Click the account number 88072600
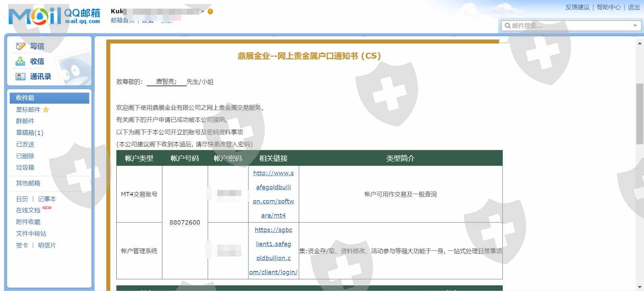Image resolution: width=644 pixels, height=291 pixels. click(185, 222)
